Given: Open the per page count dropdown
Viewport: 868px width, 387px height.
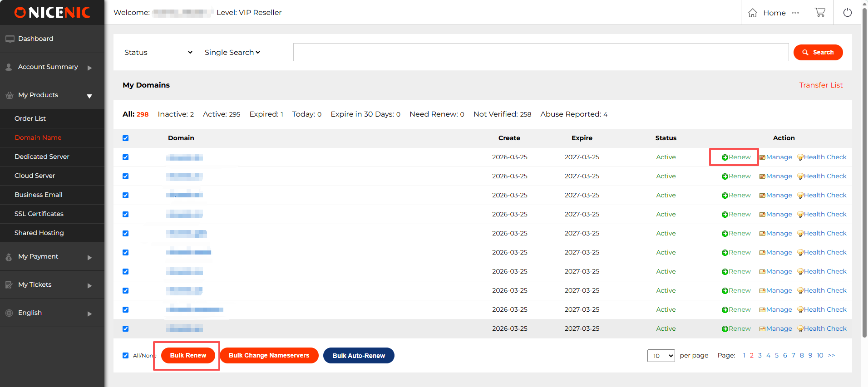Looking at the screenshot, I should [x=661, y=356].
